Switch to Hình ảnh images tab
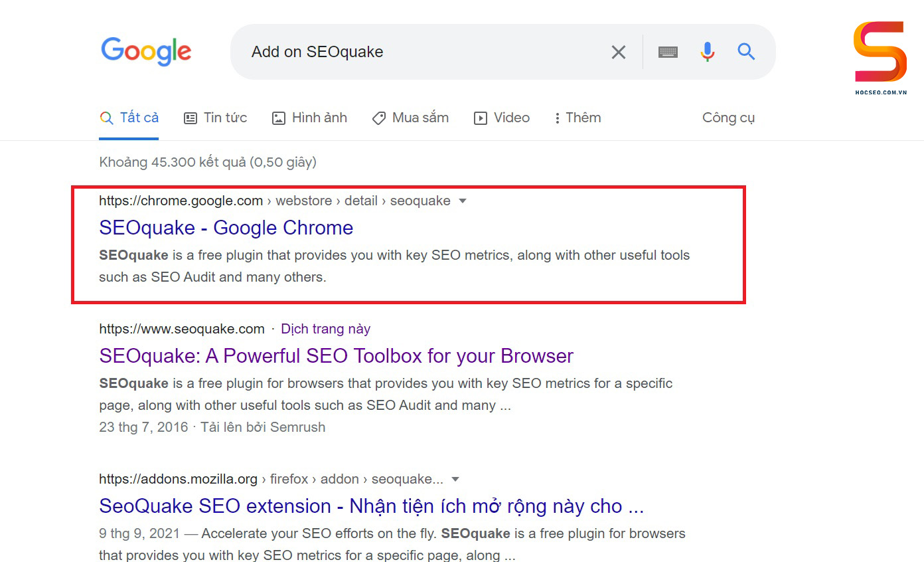This screenshot has width=924, height=562. tap(309, 118)
